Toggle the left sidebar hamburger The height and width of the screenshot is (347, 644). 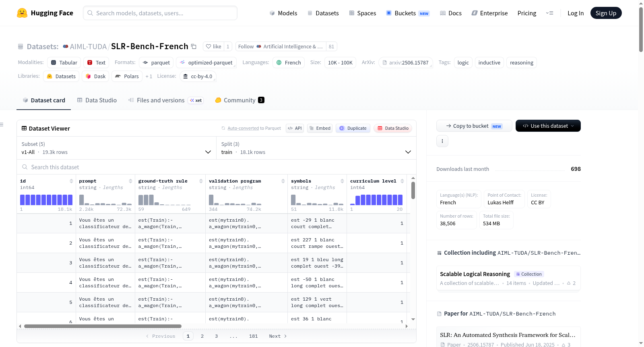[2, 125]
